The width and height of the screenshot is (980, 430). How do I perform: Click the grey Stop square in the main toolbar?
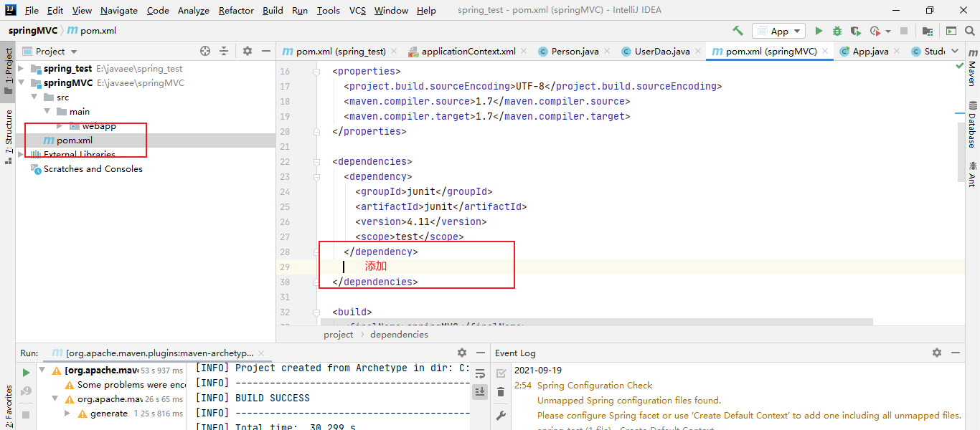pyautogui.click(x=904, y=31)
